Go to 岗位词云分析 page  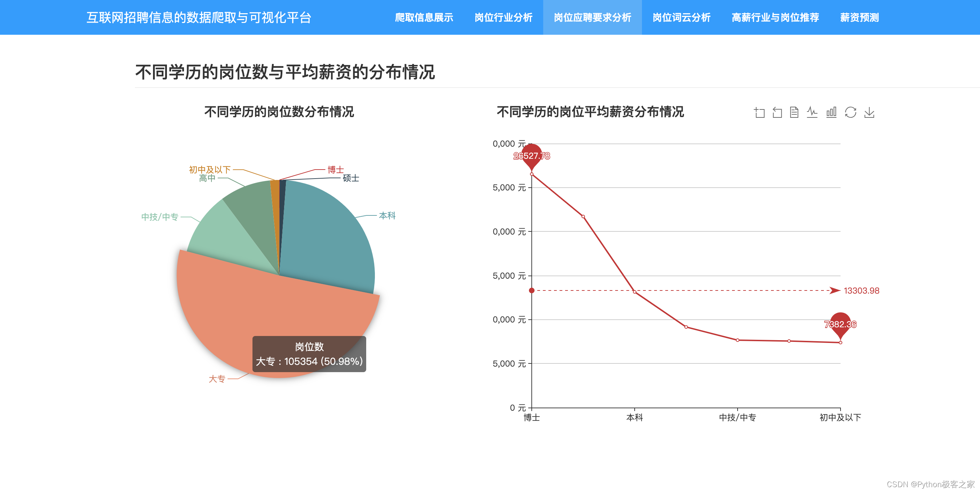[x=681, y=17]
